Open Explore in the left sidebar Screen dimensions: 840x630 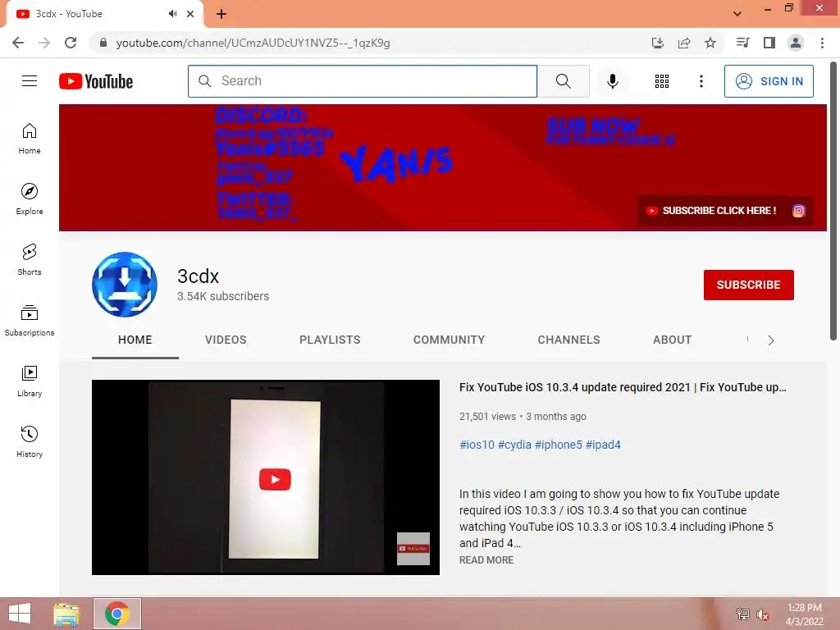tap(30, 199)
